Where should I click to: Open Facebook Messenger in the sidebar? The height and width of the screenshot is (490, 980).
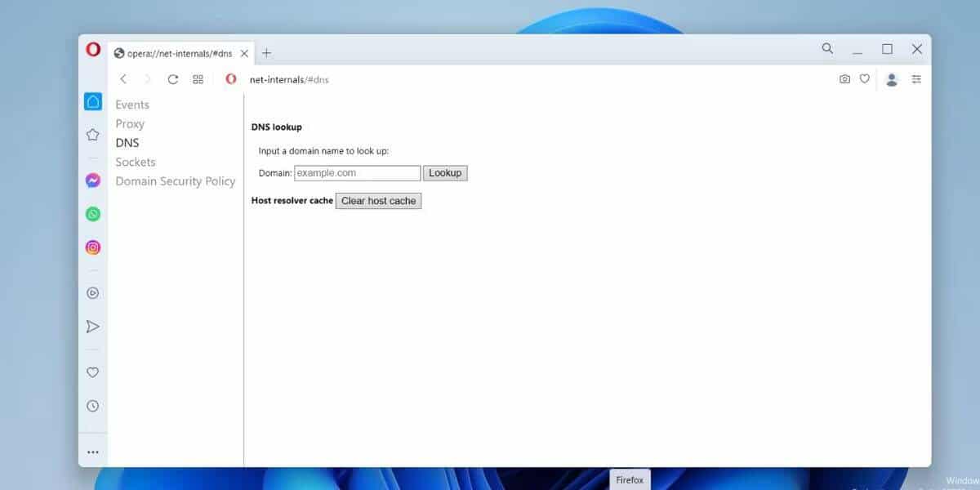(x=93, y=180)
